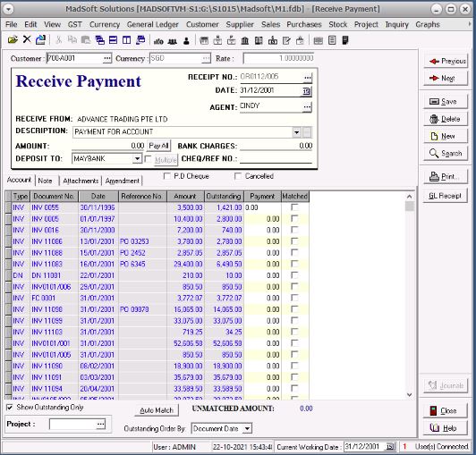Open the system menu icon in title bar
The height and width of the screenshot is (455, 476).
pyautogui.click(x=8, y=9)
